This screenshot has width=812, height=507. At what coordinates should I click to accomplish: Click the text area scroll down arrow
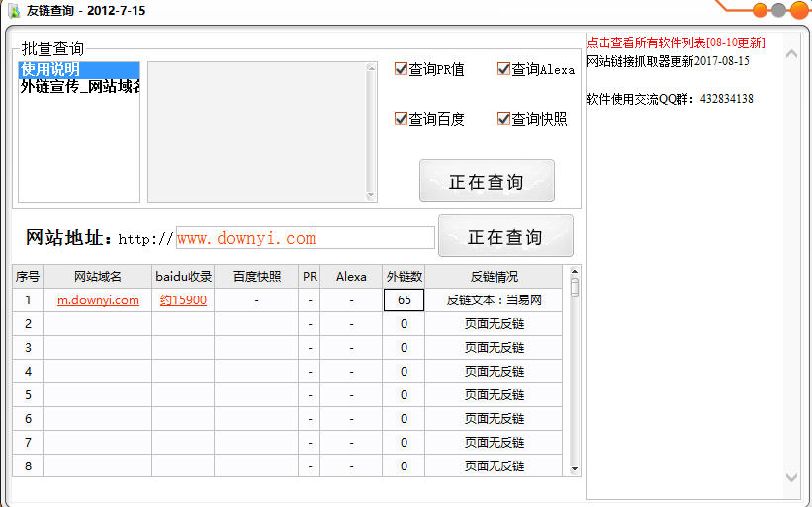coord(371,195)
